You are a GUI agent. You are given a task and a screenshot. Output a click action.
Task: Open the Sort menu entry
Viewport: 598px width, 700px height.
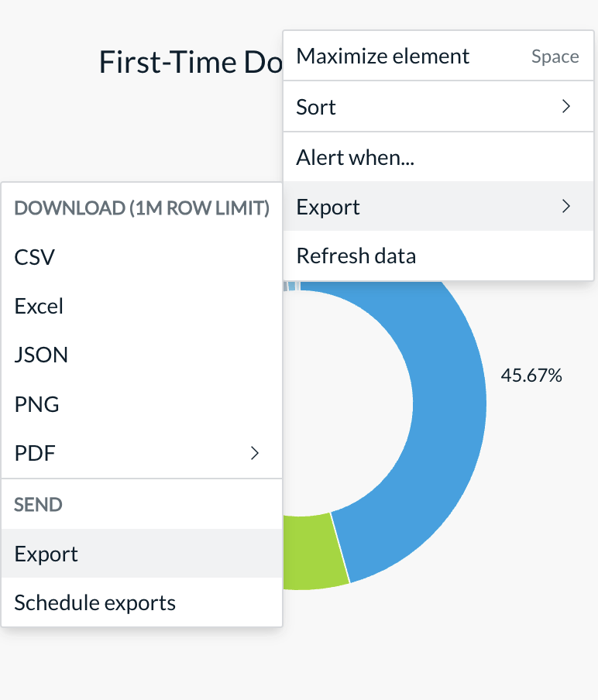438,107
